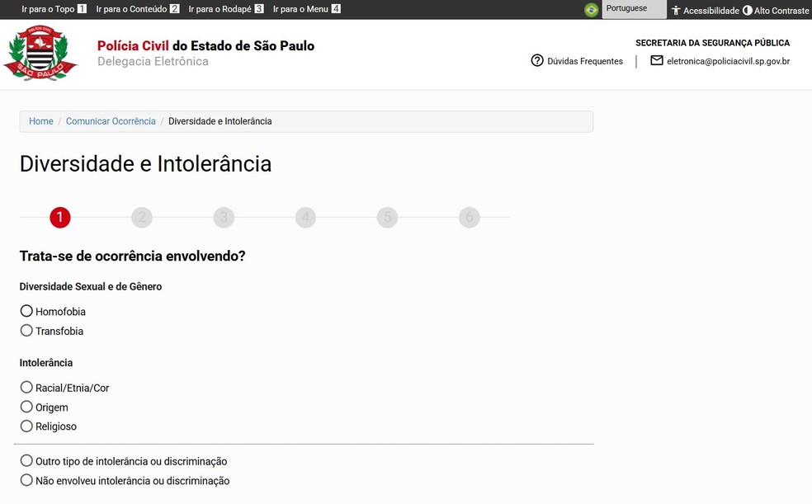The height and width of the screenshot is (504, 812).
Task: Pick the Religioso radio option
Action: (26, 426)
